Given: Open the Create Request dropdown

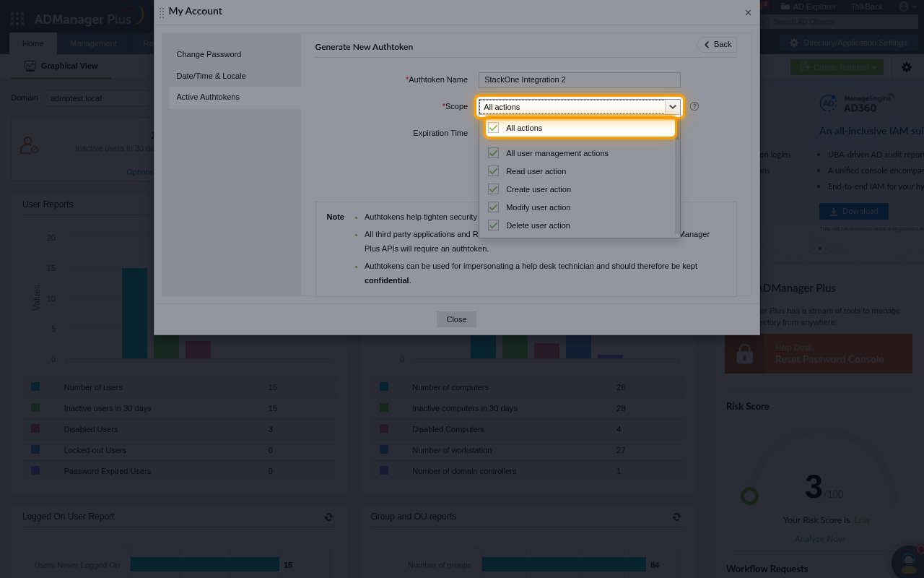Looking at the screenshot, I should [x=837, y=67].
